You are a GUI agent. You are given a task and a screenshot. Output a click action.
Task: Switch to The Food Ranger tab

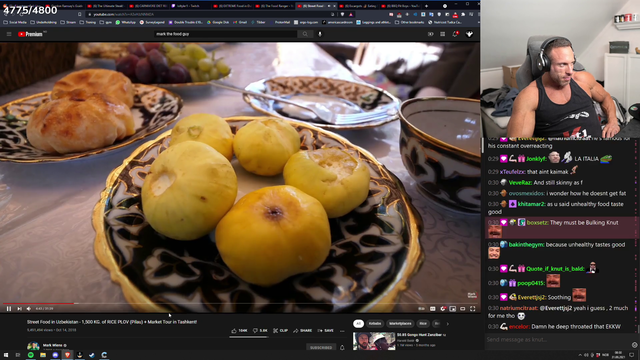coord(274,6)
